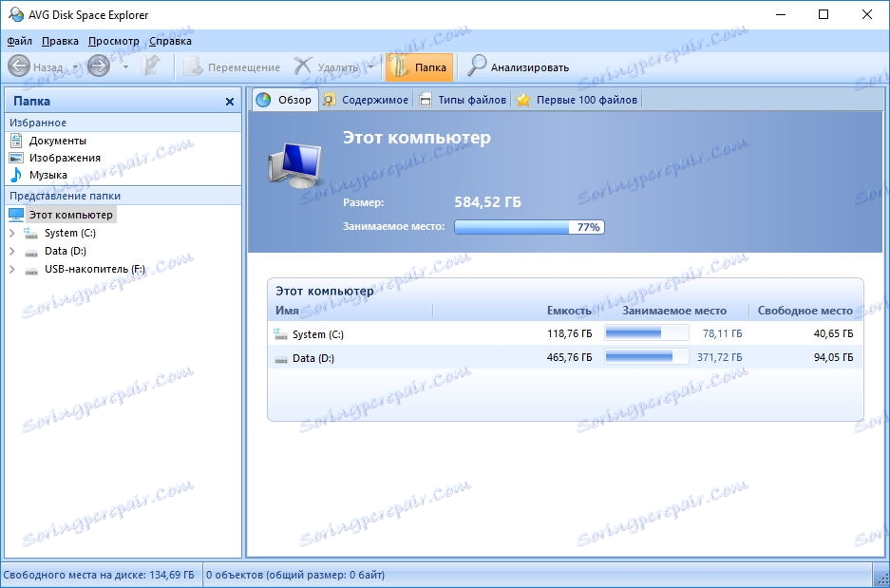
Task: Click the free disk space status bar text
Action: click(101, 575)
